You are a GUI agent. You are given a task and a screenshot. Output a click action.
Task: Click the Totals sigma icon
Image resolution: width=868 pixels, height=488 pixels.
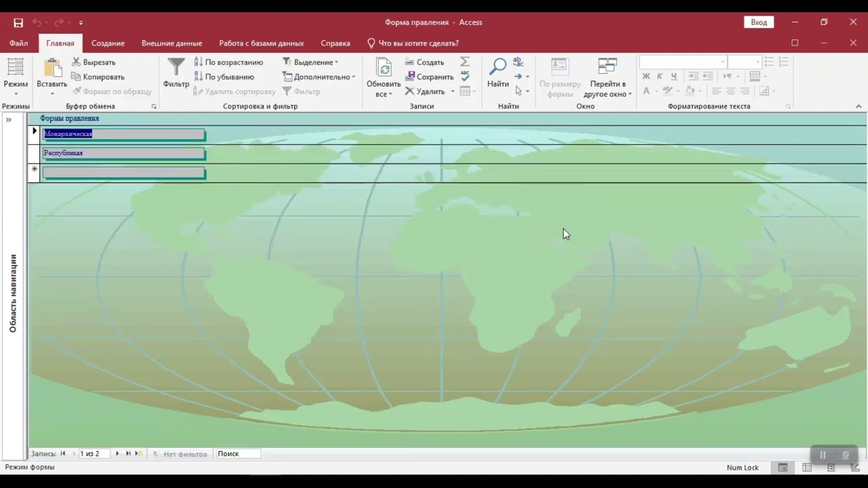[x=465, y=62]
